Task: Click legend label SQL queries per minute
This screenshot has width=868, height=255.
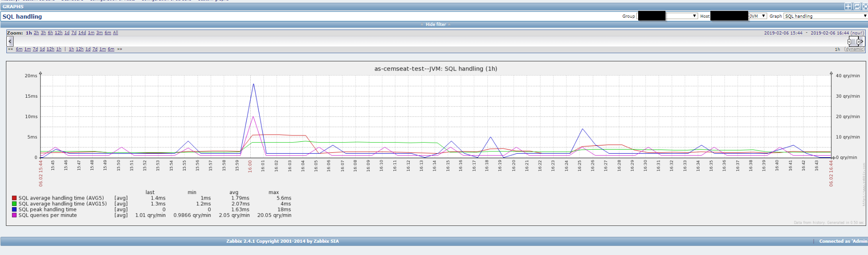Action: click(x=48, y=215)
